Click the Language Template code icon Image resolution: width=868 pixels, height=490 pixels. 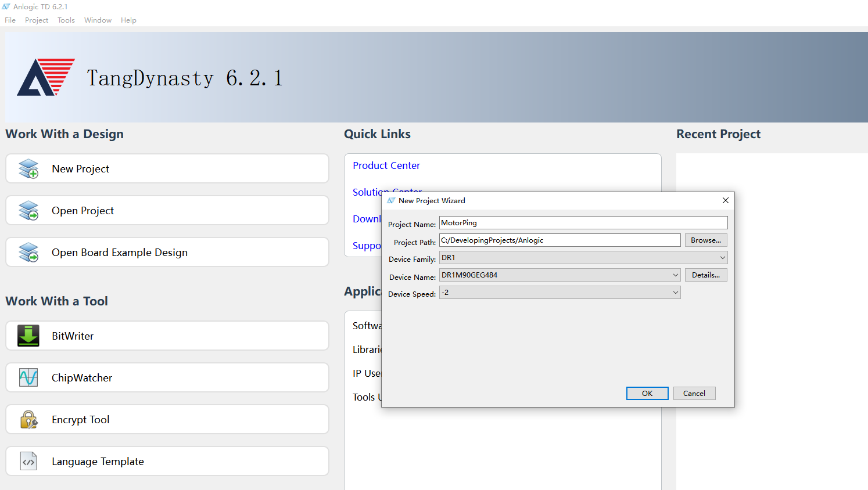[28, 462]
